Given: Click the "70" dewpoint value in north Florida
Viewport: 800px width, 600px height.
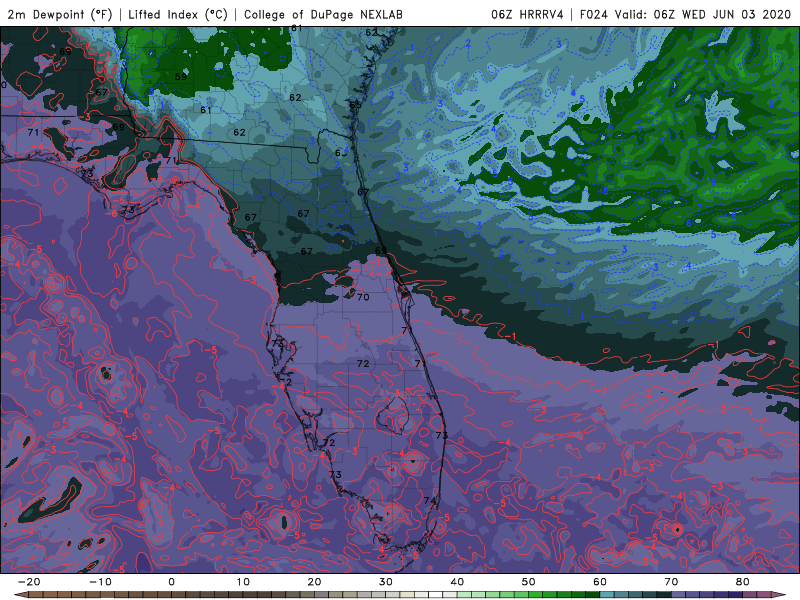Looking at the screenshot, I should pyautogui.click(x=363, y=297).
